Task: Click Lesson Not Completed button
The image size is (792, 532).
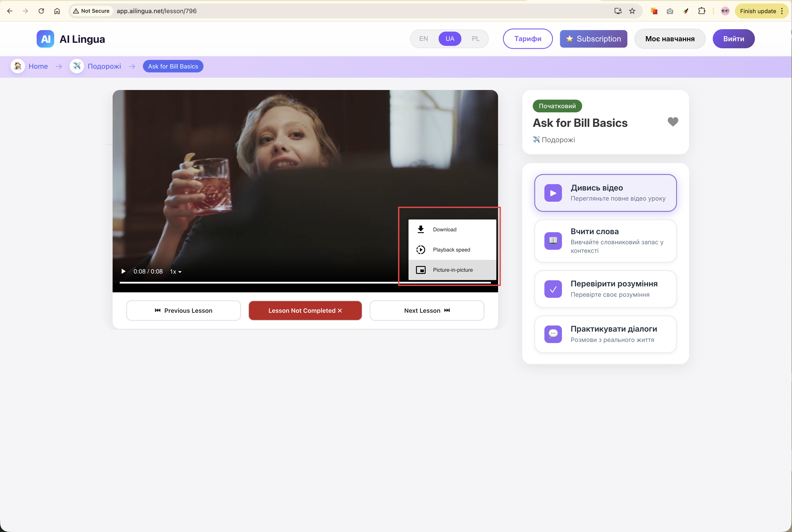Action: tap(305, 311)
